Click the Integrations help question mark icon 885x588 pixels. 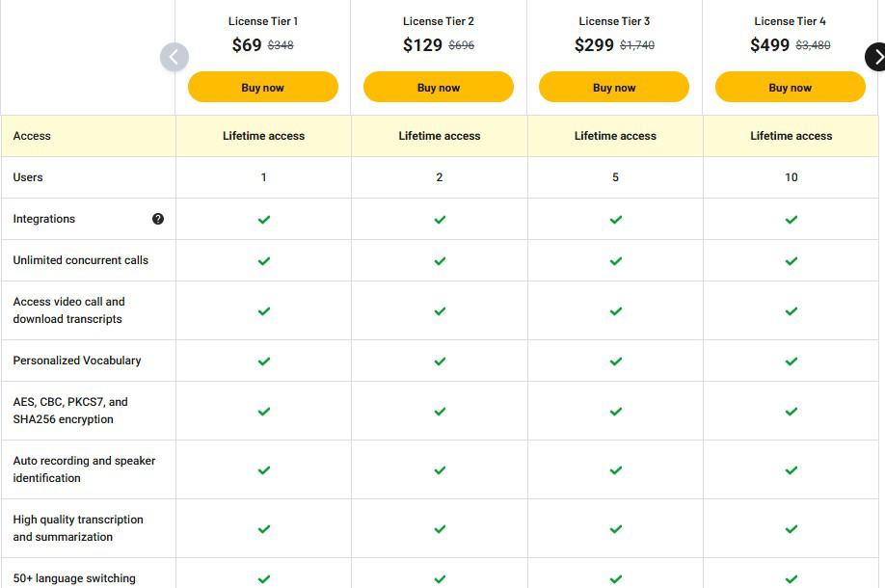pos(158,219)
